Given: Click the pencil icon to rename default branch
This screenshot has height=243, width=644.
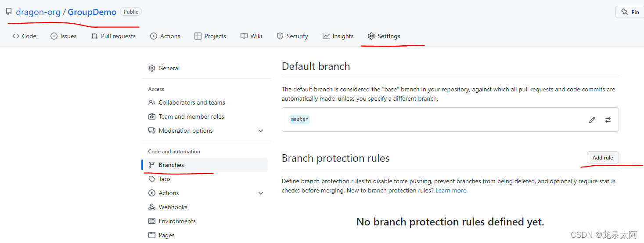Looking at the screenshot, I should pos(592,120).
